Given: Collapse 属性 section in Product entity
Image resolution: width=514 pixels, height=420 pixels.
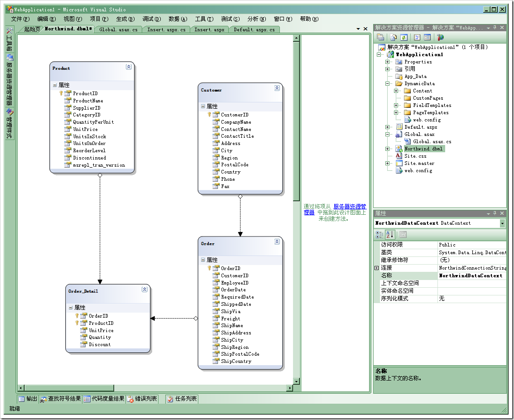Looking at the screenshot, I should [x=55, y=85].
